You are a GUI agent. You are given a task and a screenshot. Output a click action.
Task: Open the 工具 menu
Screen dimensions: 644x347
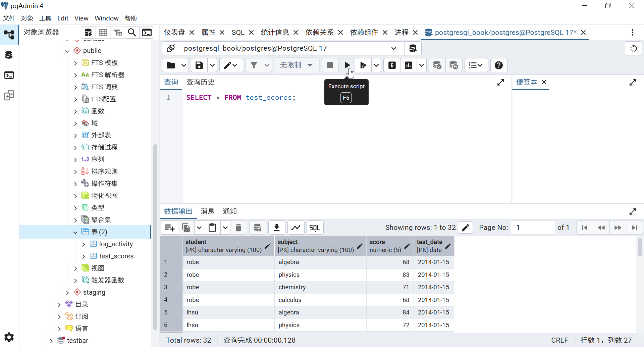(45, 18)
